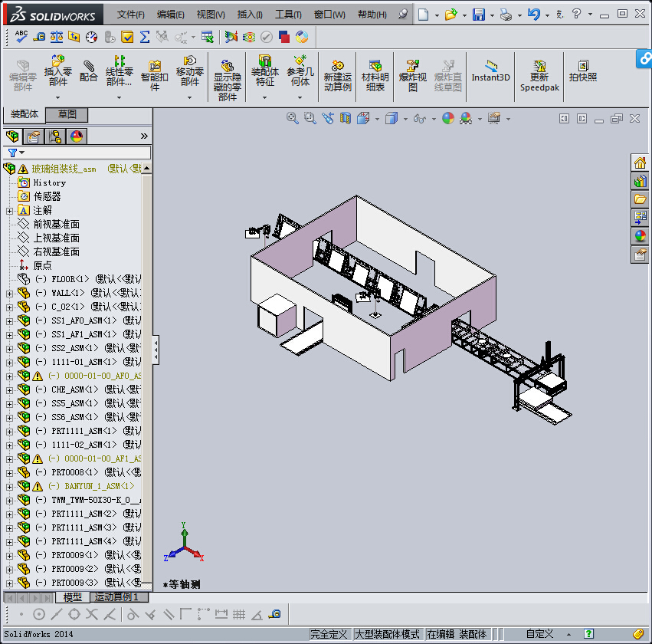The image size is (652, 644).
Task: Click Zoom to Fit in view toolbar
Action: coord(293,118)
